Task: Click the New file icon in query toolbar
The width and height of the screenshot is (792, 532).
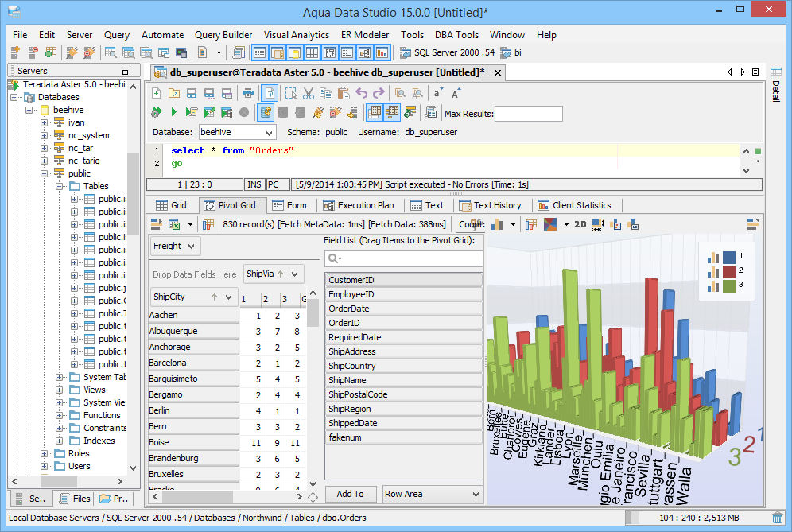Action: pyautogui.click(x=157, y=94)
